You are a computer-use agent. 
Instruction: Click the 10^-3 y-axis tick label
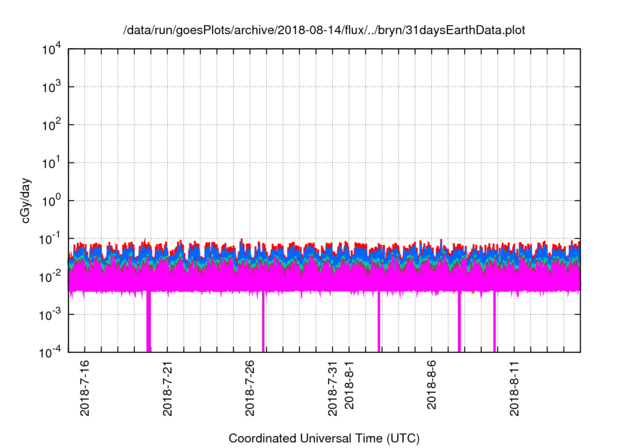49,313
